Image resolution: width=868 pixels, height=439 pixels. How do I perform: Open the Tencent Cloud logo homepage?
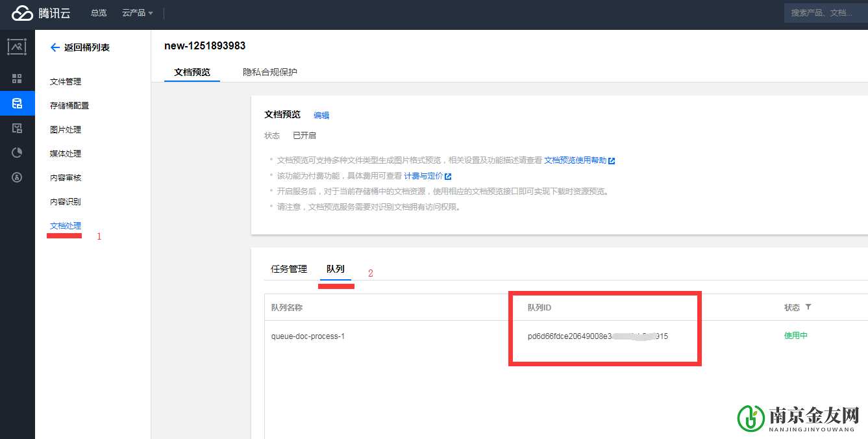point(40,13)
